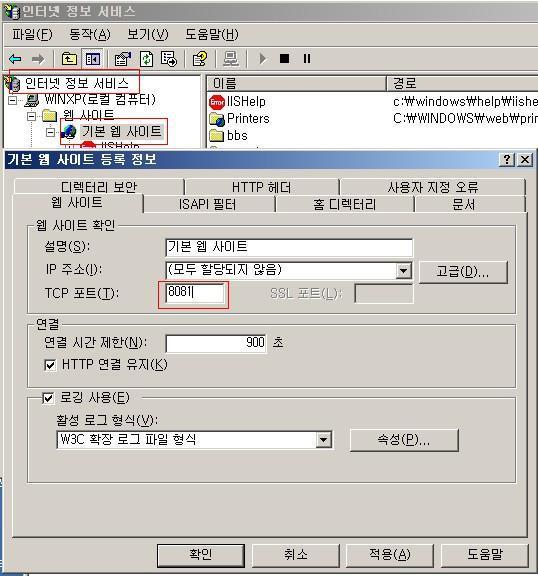Open the Properties toolbar icon
This screenshot has width=538, height=576.
click(x=123, y=59)
